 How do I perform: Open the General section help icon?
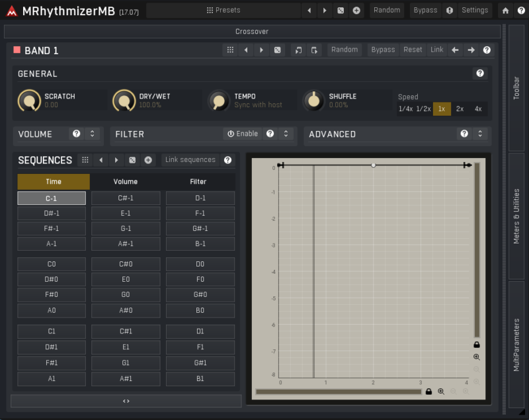[x=480, y=73]
